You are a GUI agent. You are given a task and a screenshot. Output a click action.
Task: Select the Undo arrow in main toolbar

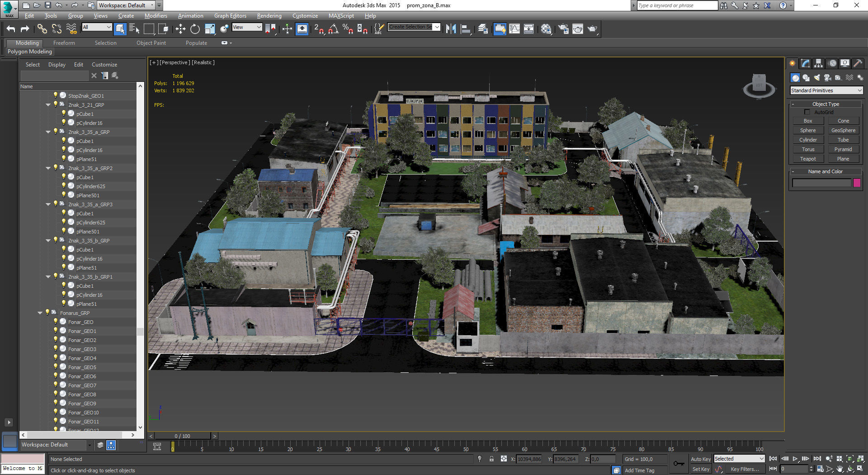click(x=11, y=29)
